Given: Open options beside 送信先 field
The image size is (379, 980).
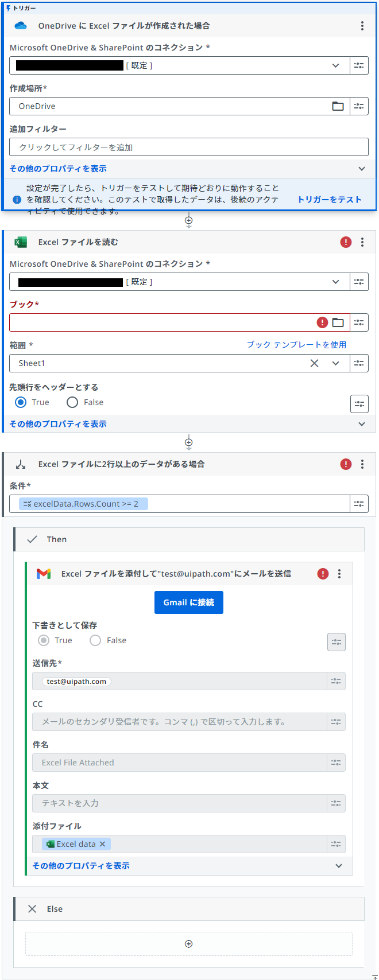Looking at the screenshot, I should 337,681.
